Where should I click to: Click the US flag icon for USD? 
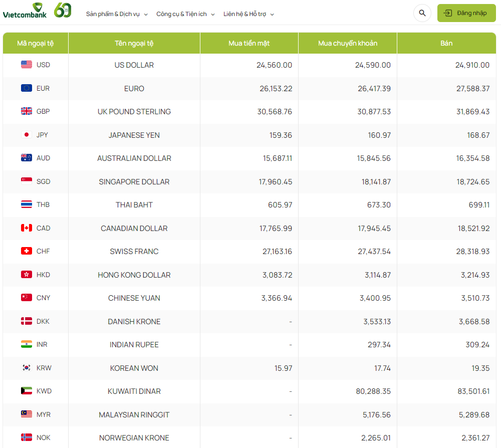tap(27, 65)
